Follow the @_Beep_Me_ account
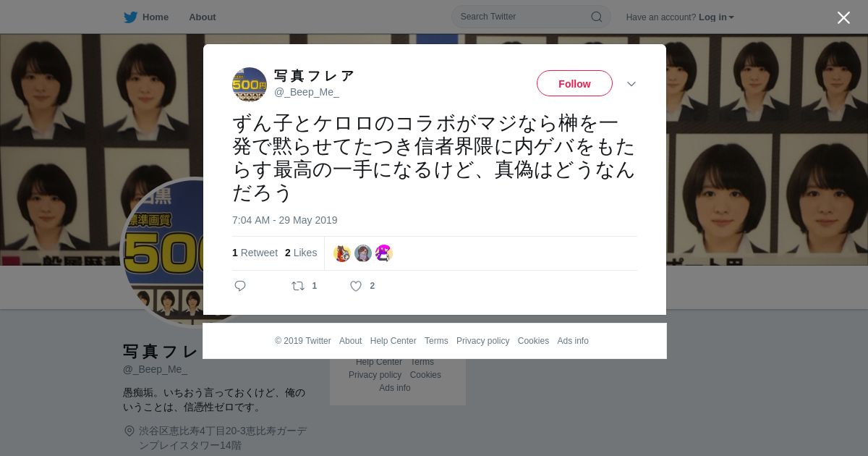Image resolution: width=868 pixels, height=456 pixels. click(x=574, y=84)
